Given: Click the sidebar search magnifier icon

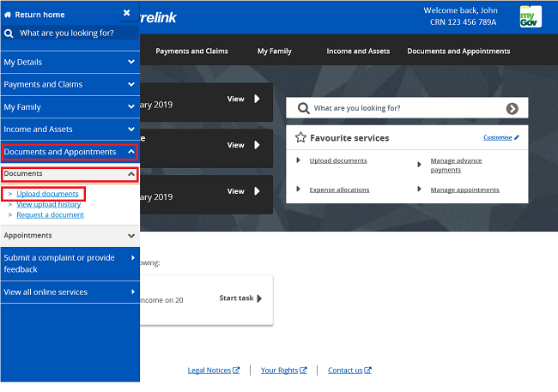Looking at the screenshot, I should click(x=9, y=33).
